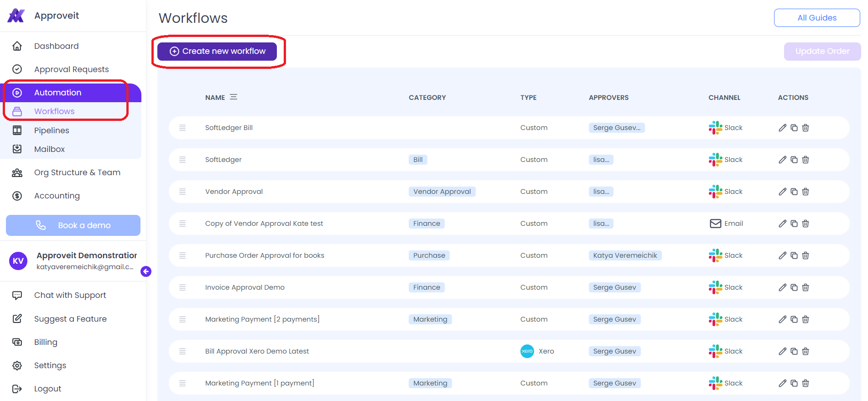Click Approveit Demonstratior account name

[x=87, y=255]
